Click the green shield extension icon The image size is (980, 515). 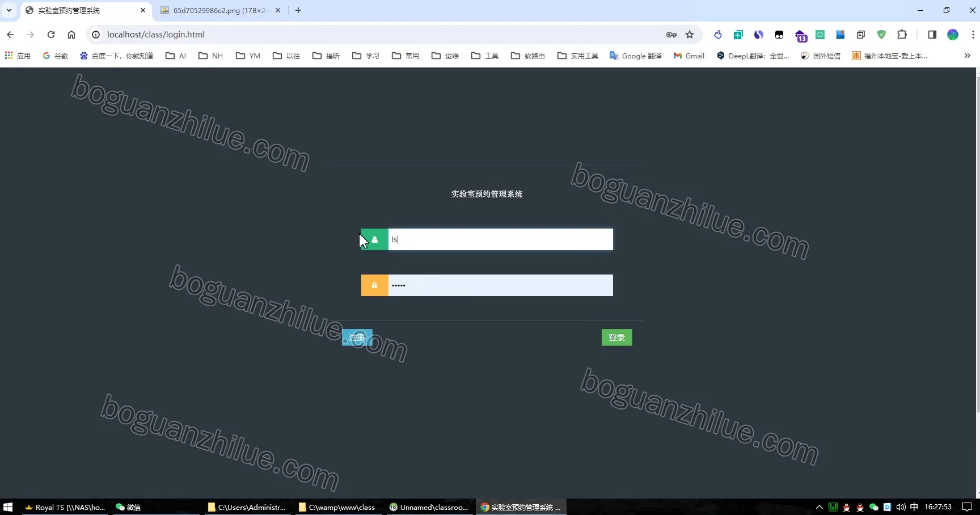[881, 35]
